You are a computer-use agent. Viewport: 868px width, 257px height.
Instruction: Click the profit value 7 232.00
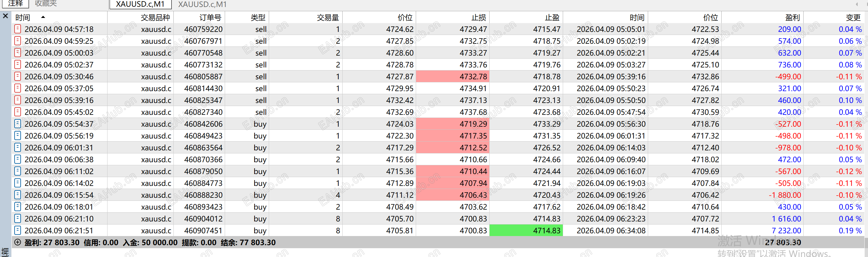click(787, 230)
